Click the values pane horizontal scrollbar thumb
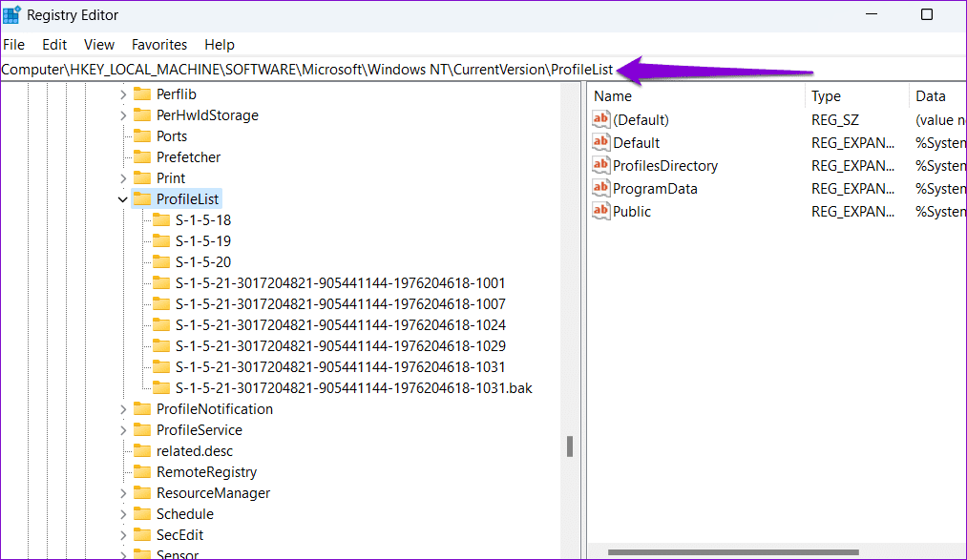The height and width of the screenshot is (560, 967). [x=733, y=552]
